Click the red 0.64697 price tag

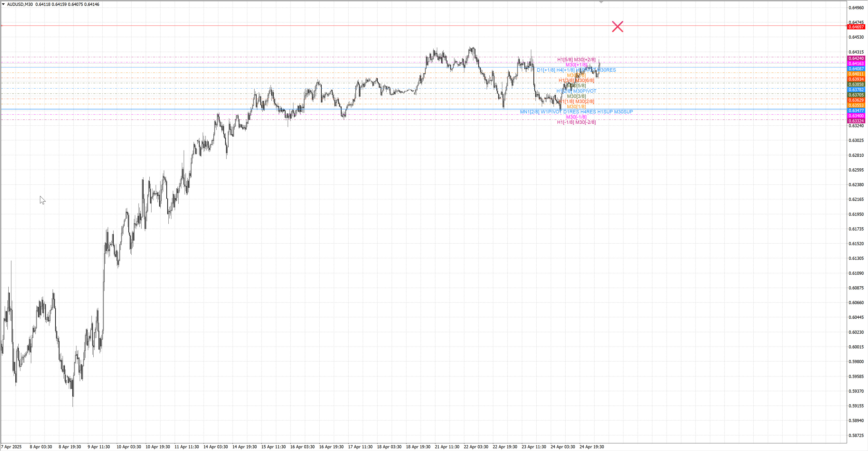pyautogui.click(x=856, y=27)
